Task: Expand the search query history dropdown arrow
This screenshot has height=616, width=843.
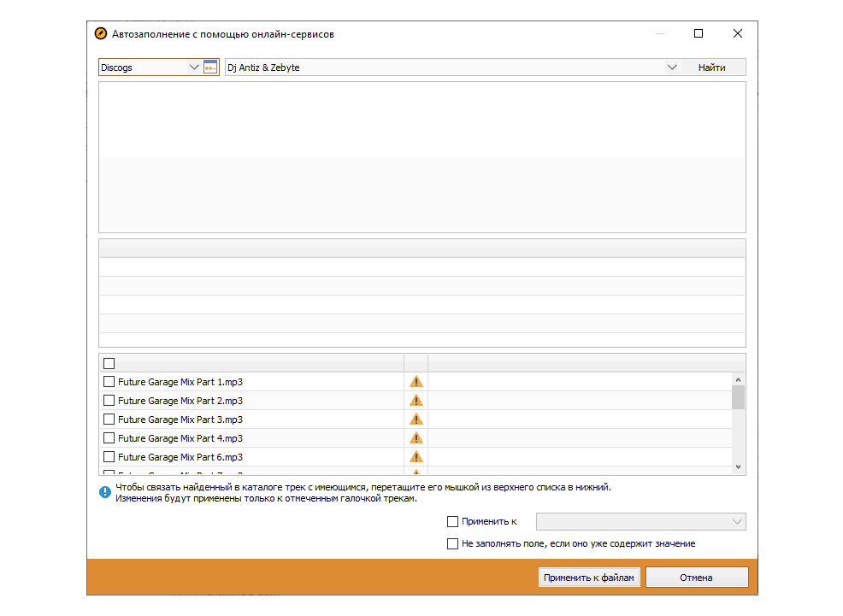Action: 671,67
